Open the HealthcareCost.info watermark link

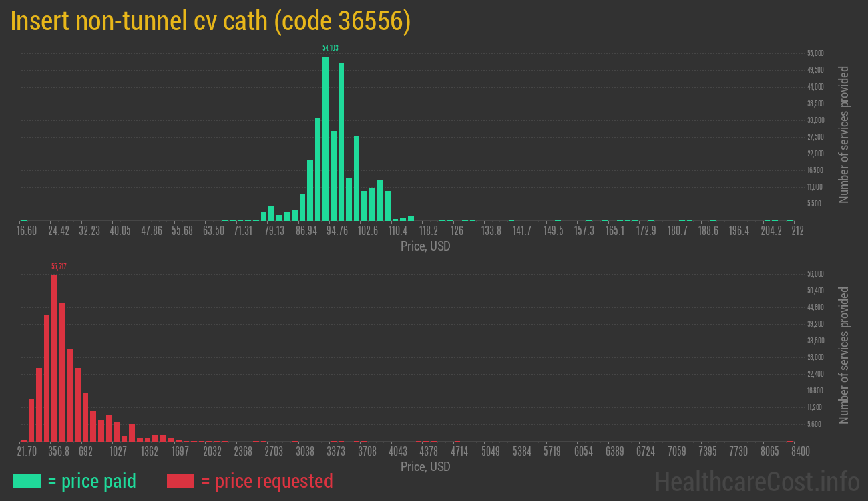tap(756, 481)
